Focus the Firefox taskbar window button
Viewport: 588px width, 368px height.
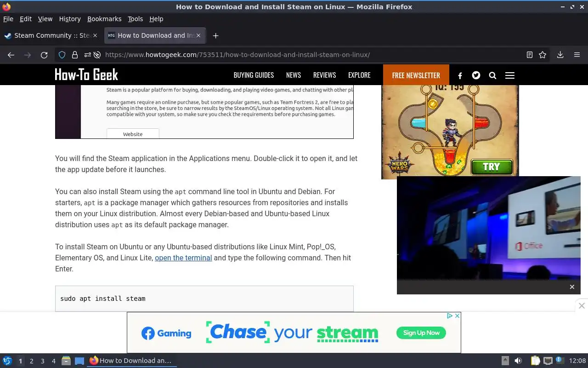pos(132,361)
